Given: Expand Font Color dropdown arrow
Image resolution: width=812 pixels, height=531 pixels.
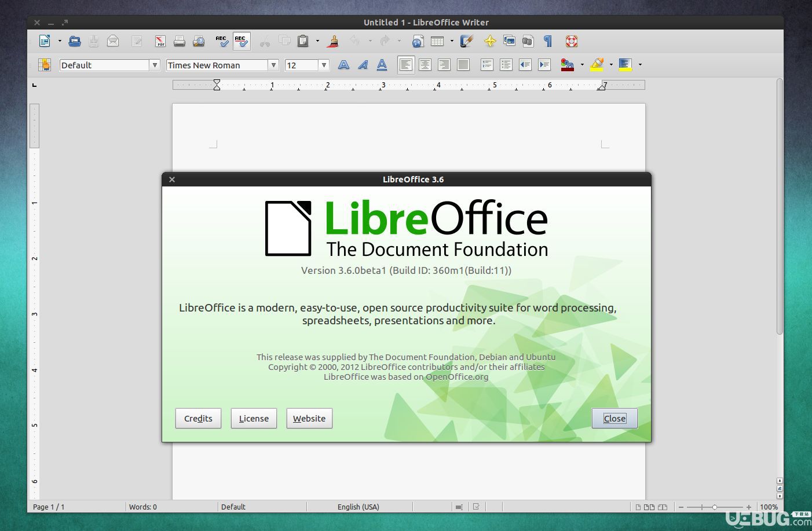Looking at the screenshot, I should click(x=582, y=65).
